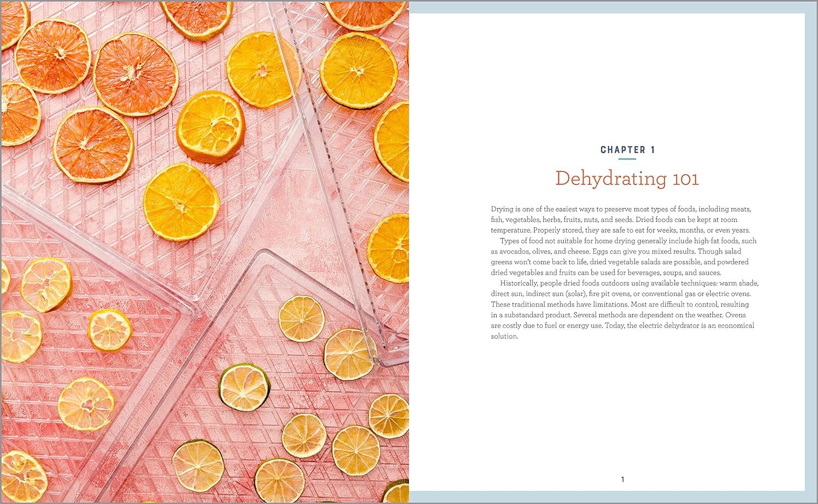Click the word "solution." ending the text
This screenshot has height=504, width=818.
click(504, 336)
